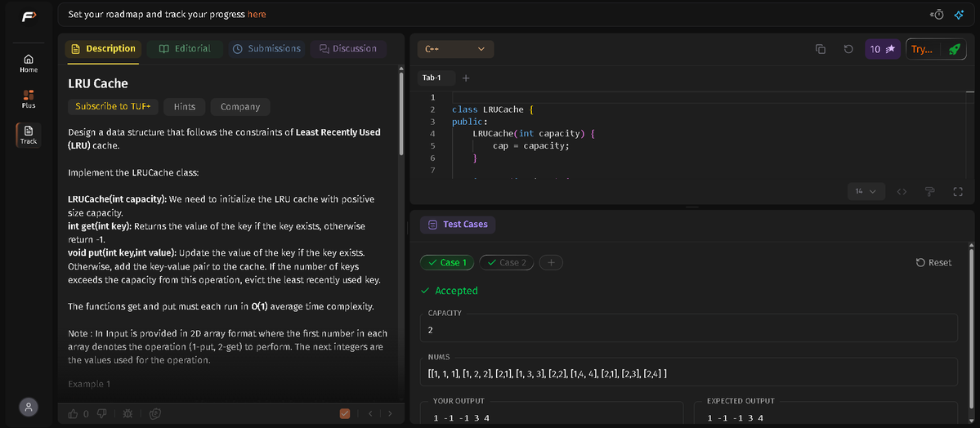Select the Track sidebar icon
980x428 pixels.
(29, 134)
